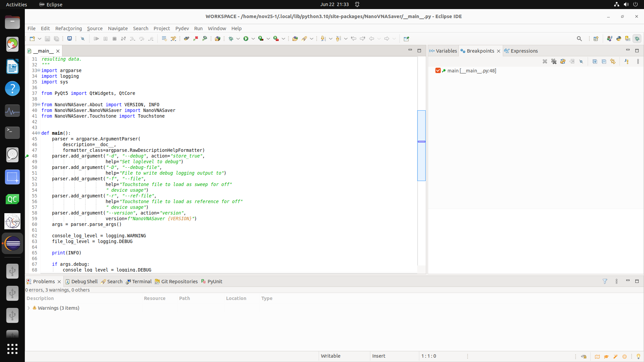Toggle Show Breakpoints Supported by Selected Target
Screen dimensions: 644x362
(563, 62)
